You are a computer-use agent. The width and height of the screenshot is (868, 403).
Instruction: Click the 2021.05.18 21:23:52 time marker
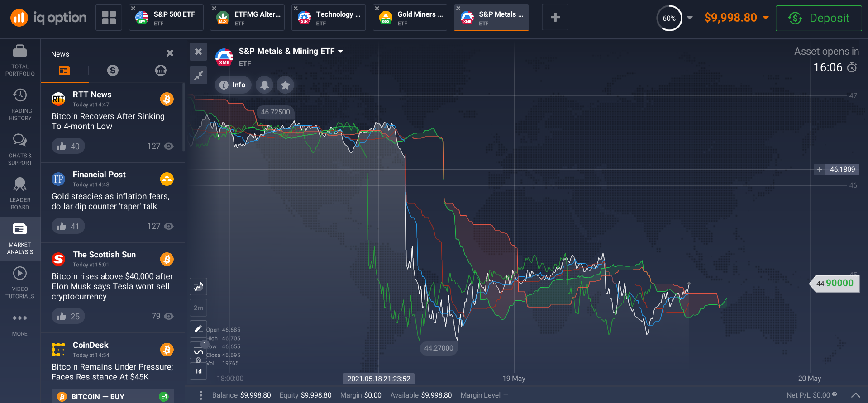(379, 379)
